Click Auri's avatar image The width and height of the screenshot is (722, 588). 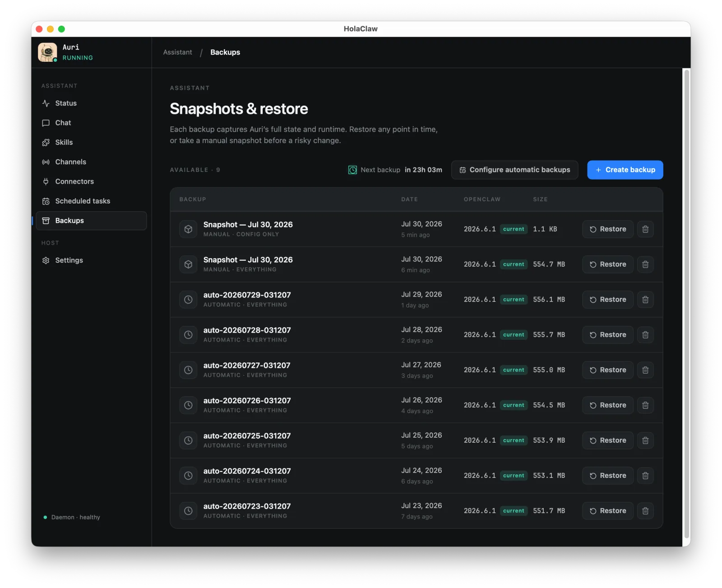click(47, 52)
